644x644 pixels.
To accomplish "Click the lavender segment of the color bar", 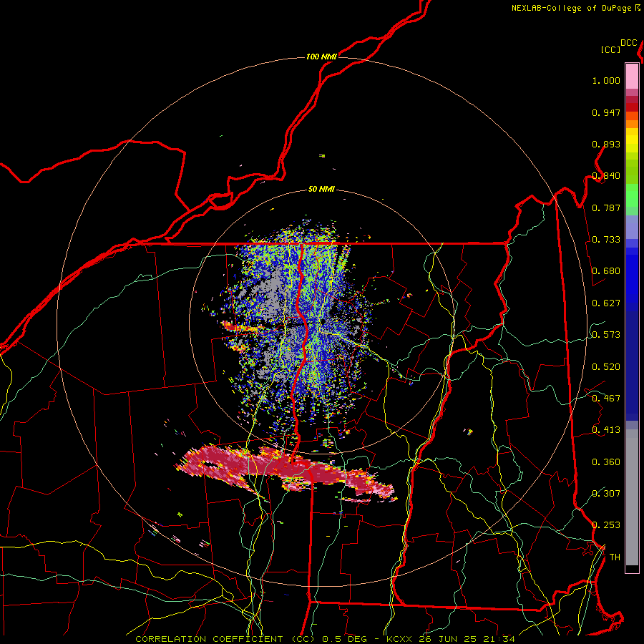I will point(632,227).
